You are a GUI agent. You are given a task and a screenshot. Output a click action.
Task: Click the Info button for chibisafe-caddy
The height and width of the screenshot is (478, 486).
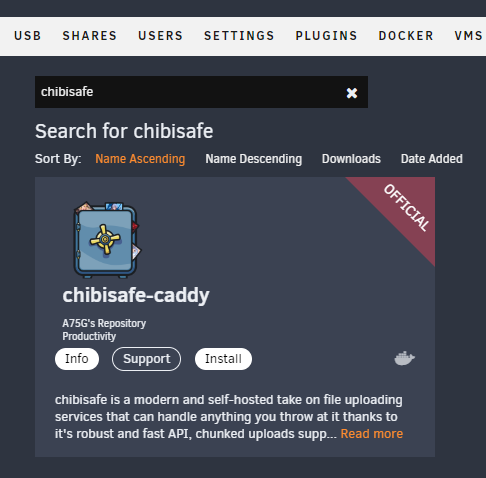tap(77, 359)
